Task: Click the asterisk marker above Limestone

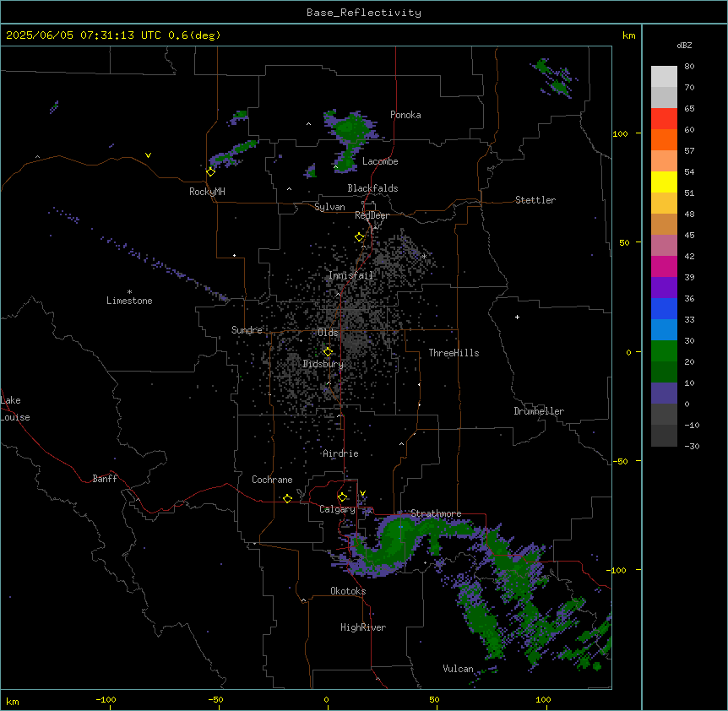Action: 129,292
